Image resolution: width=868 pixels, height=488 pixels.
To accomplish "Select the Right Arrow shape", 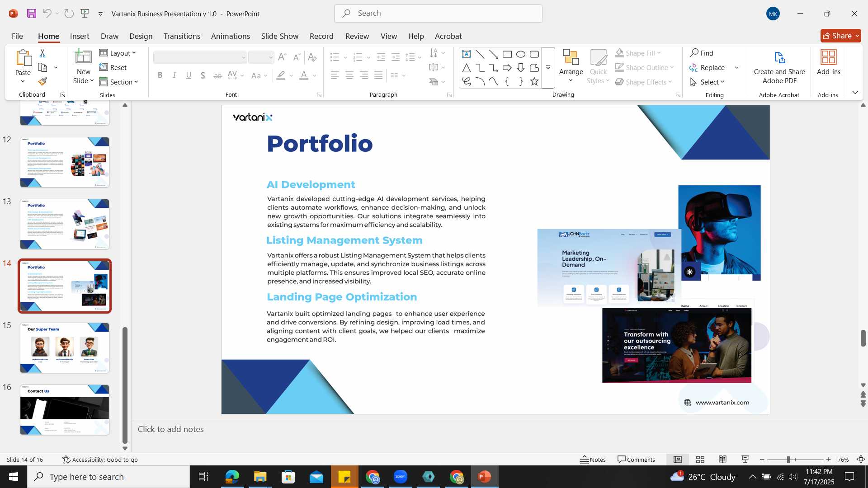I will 507,68.
